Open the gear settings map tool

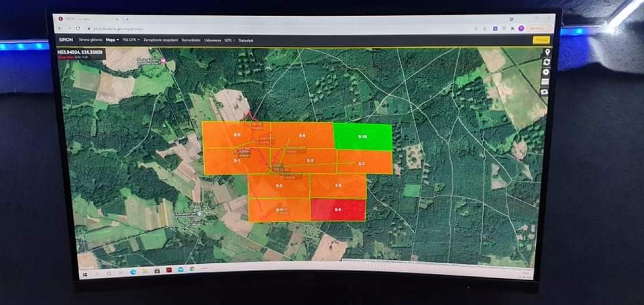(546, 72)
